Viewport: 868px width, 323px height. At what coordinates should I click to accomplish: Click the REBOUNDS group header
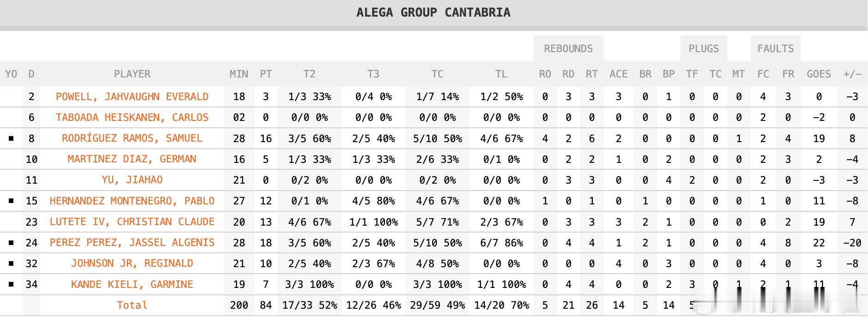[568, 49]
